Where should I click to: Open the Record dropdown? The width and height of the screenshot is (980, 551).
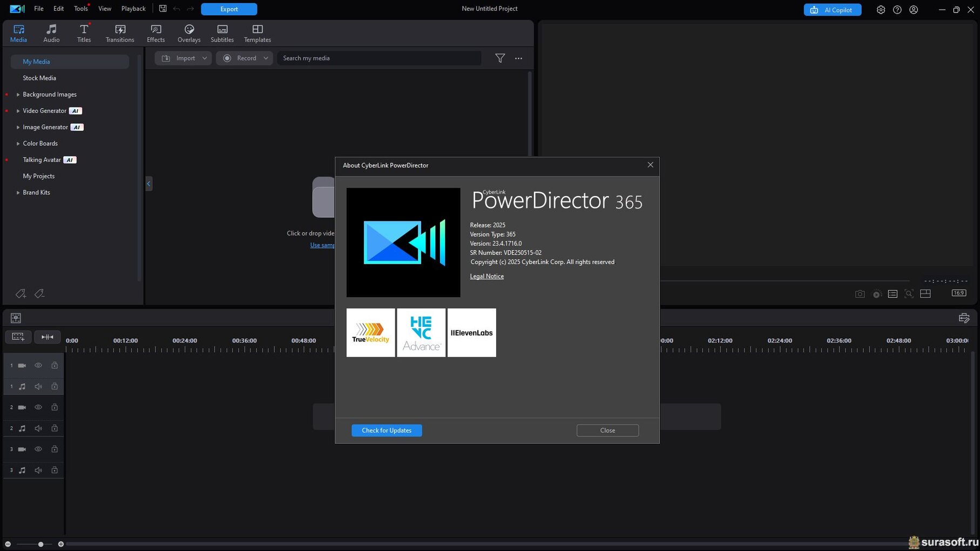[245, 58]
